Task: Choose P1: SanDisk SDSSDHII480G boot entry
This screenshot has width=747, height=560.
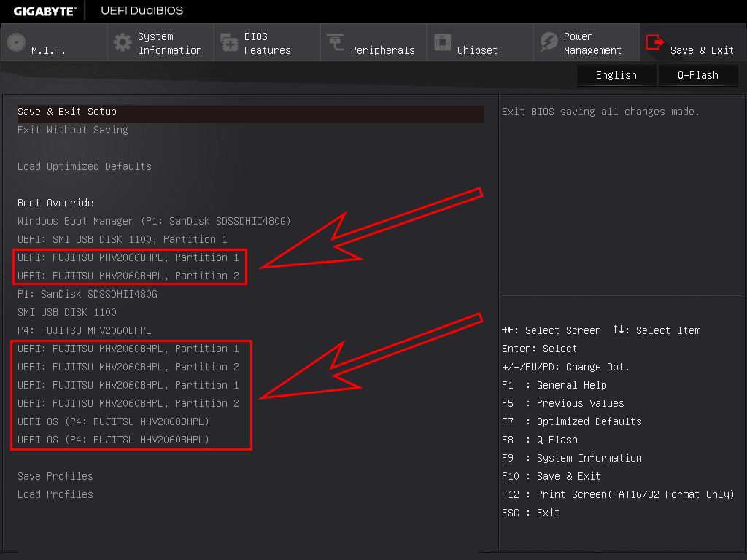Action: click(x=88, y=294)
